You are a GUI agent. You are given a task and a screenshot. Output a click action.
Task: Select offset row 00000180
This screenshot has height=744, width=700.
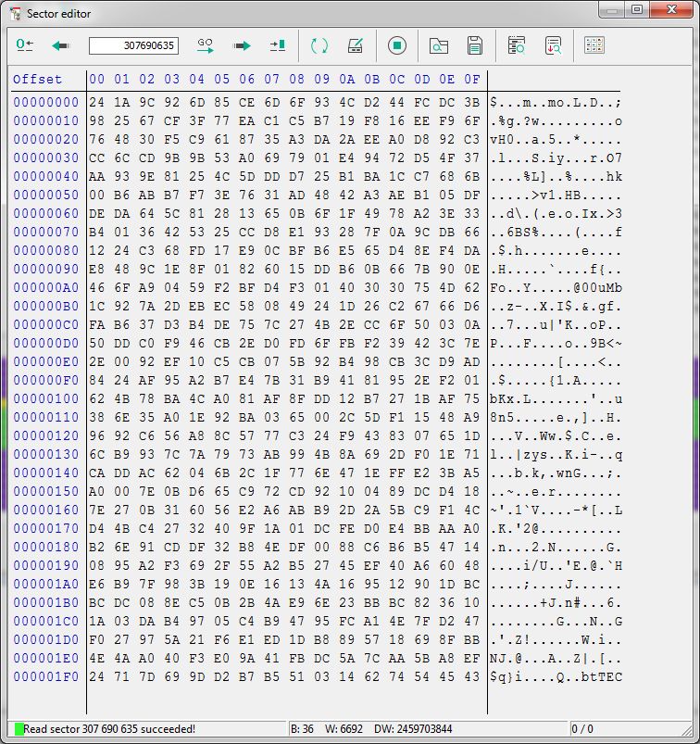(x=46, y=547)
